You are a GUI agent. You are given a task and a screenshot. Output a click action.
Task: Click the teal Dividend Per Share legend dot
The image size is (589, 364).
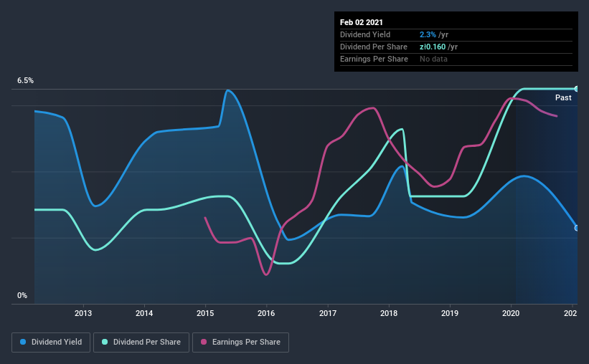coord(105,342)
